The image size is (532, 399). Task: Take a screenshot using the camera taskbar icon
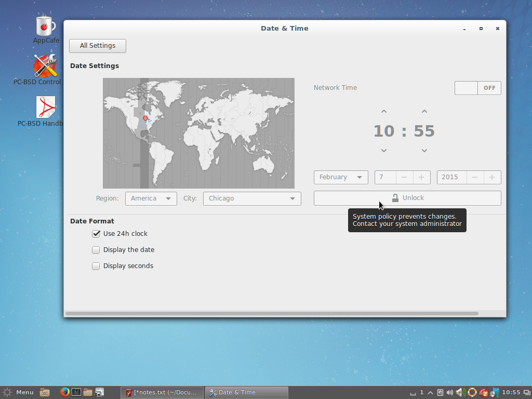coord(100,392)
